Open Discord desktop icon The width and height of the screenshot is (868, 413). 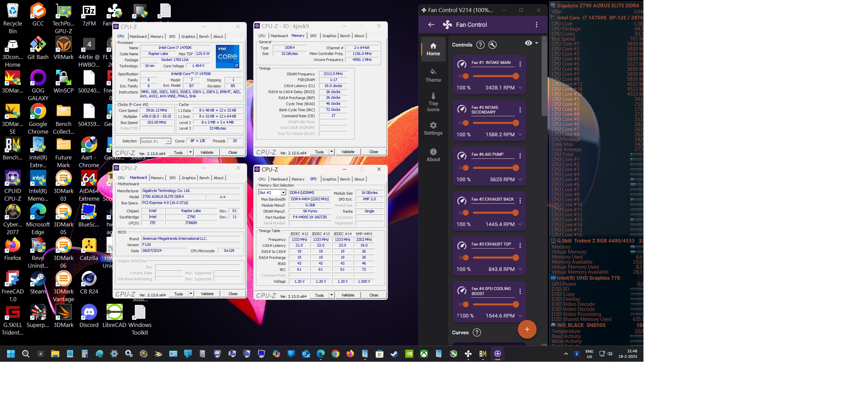point(89,316)
